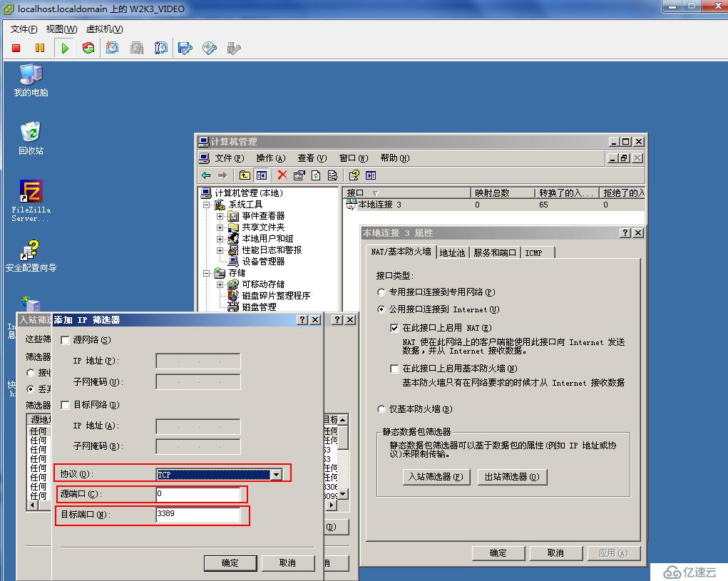
Task: Open security configuration wizard desktop icon
Action: coord(31,256)
